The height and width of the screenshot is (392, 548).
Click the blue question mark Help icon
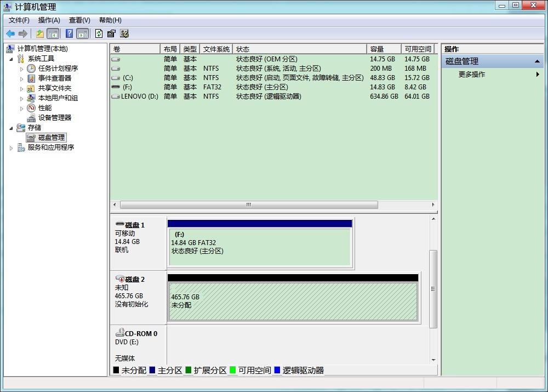[x=70, y=33]
